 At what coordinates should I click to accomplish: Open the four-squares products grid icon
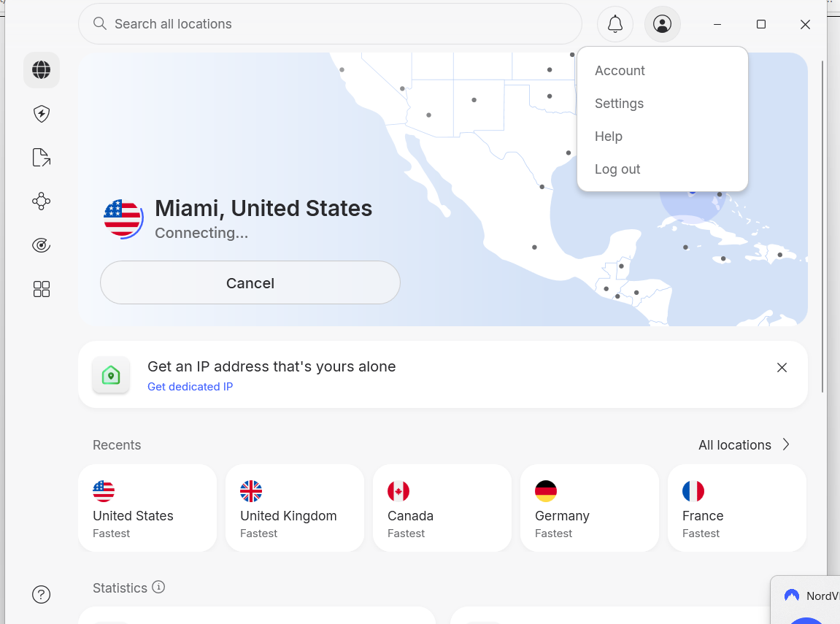coord(42,290)
